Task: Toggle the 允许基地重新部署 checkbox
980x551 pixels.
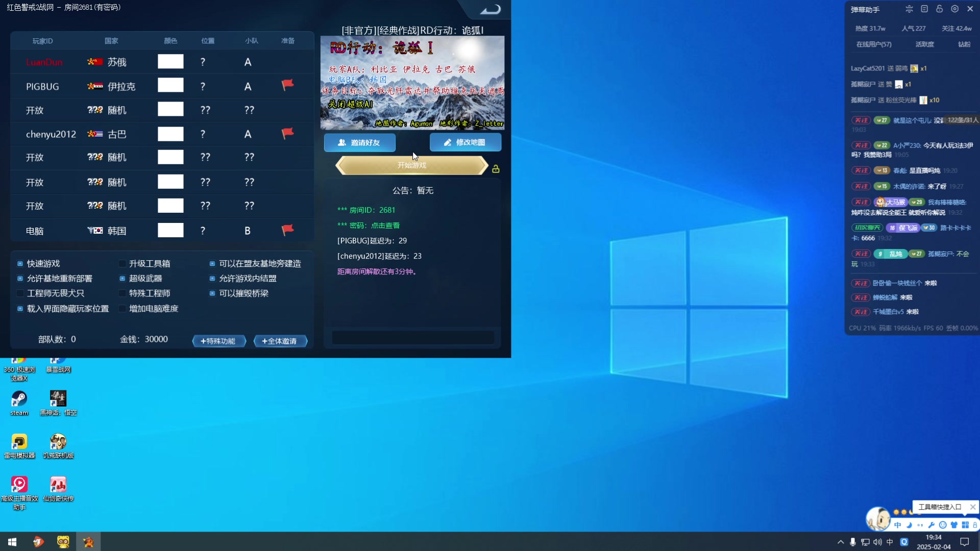Action: pos(20,279)
